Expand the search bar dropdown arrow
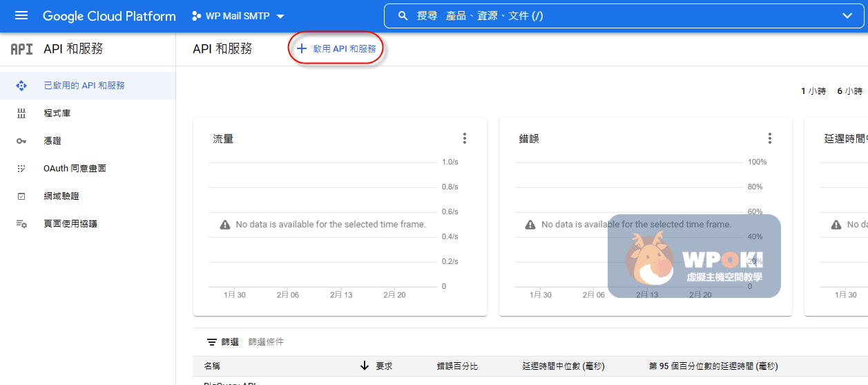868x385 pixels. (847, 16)
